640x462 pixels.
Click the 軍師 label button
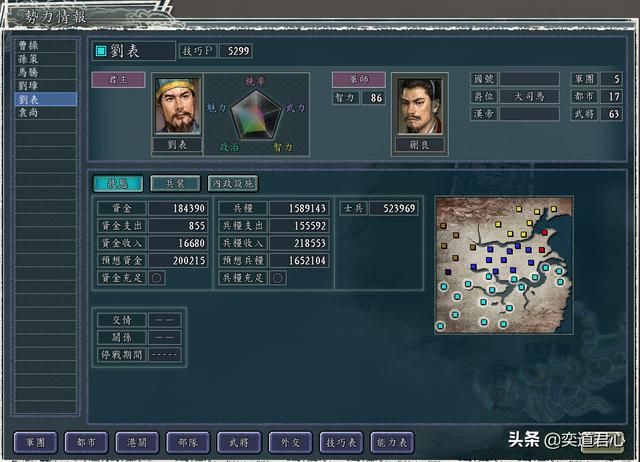(358, 80)
